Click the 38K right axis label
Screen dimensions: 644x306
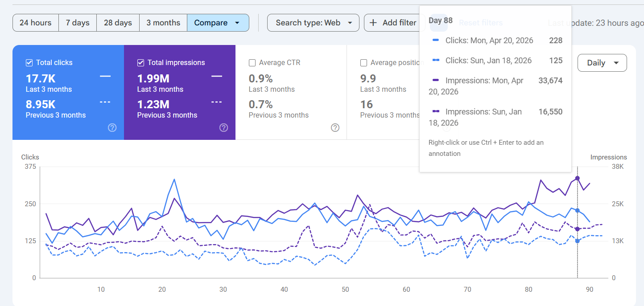pyautogui.click(x=618, y=167)
